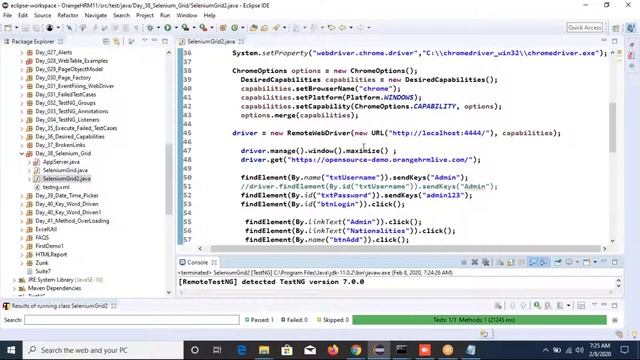Expand the JRE System Library node
640x360 pixels.
pyautogui.click(x=14, y=280)
